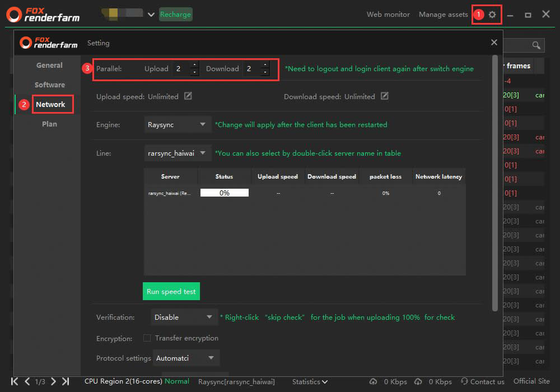Increase parallel Download count
This screenshot has height=392, width=560.
(265, 64)
